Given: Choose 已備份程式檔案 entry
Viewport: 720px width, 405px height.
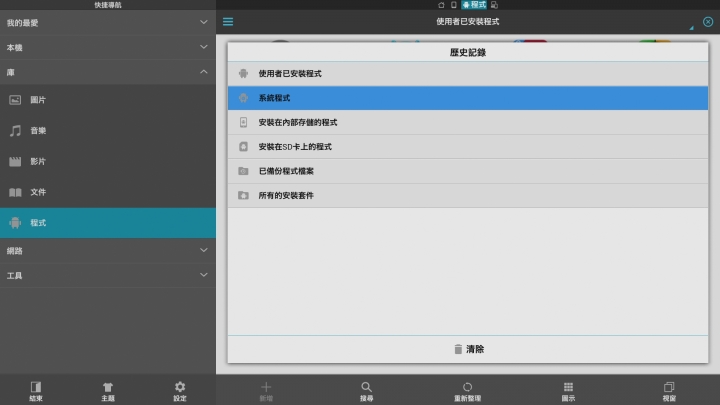Looking at the screenshot, I should 467,171.
